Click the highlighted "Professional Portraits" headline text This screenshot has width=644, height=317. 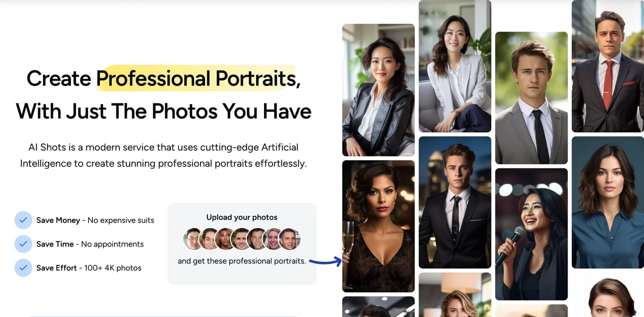coord(198,78)
